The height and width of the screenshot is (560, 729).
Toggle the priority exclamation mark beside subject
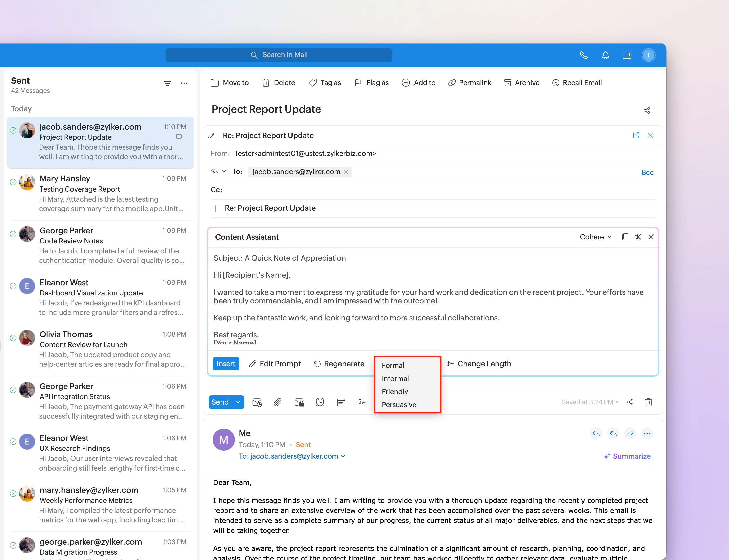(215, 208)
